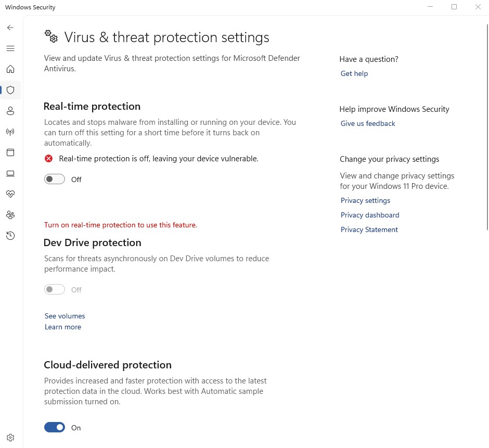Viewport: 489px width, 448px height.
Task: Turn on Real-time protection toggle
Action: pos(55,179)
